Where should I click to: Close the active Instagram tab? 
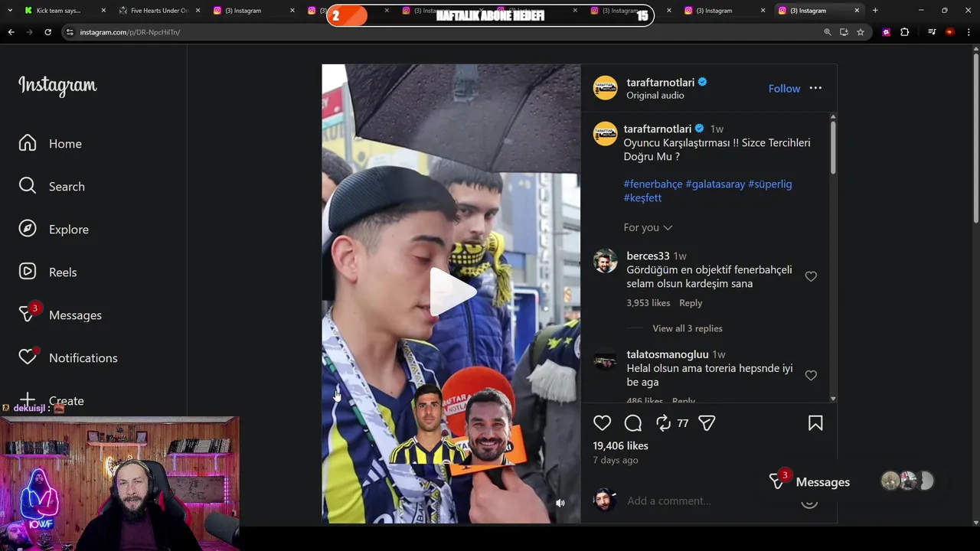[x=857, y=11]
